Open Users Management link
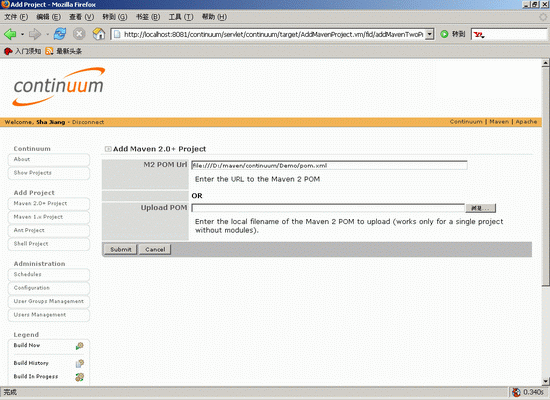This screenshot has width=550, height=400. [49, 315]
